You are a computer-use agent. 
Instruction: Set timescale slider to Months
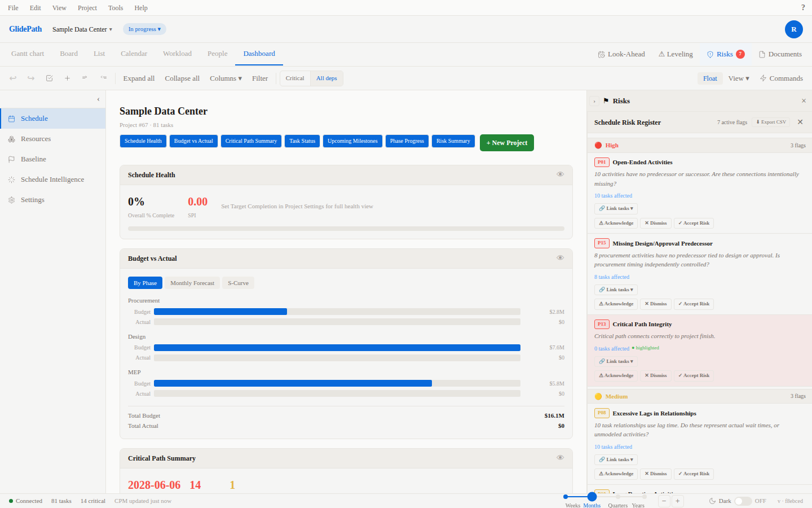pyautogui.click(x=592, y=497)
